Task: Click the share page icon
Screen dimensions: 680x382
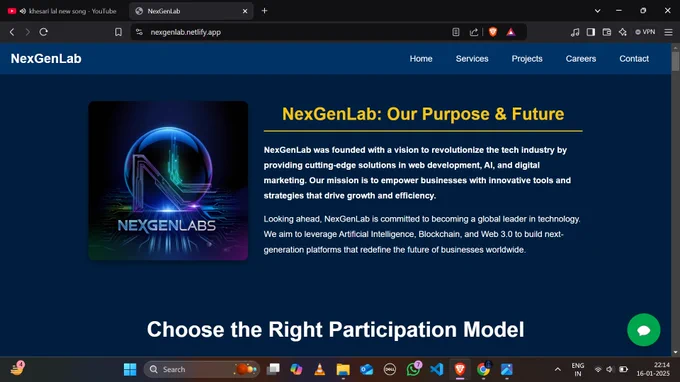Action: point(474,32)
